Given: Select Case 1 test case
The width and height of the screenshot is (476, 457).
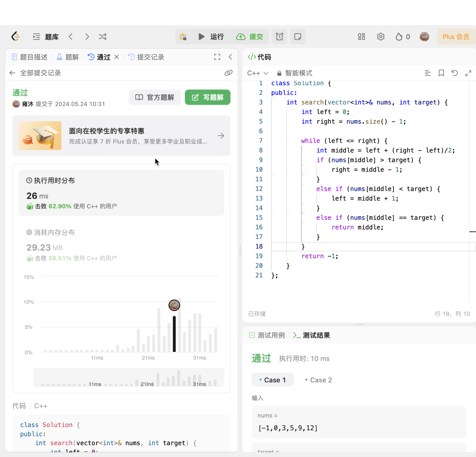Looking at the screenshot, I should coord(273,380).
